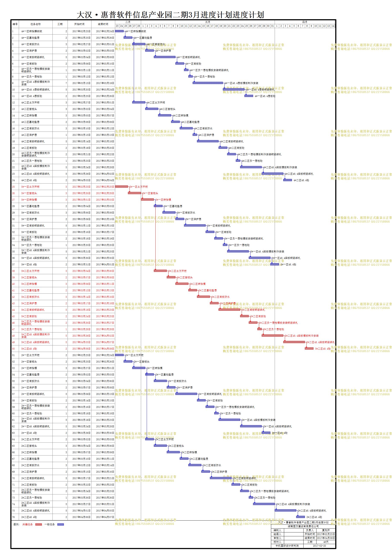This screenshot has height=559, width=392.
Task: Select task row 64 name 2#二区土方开挖 in table
Action: point(30,439)
